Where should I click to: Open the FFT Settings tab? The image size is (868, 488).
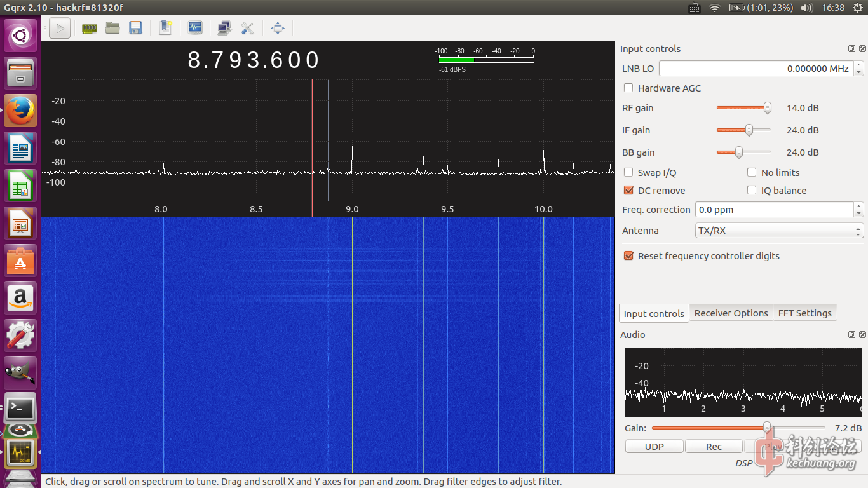point(804,313)
